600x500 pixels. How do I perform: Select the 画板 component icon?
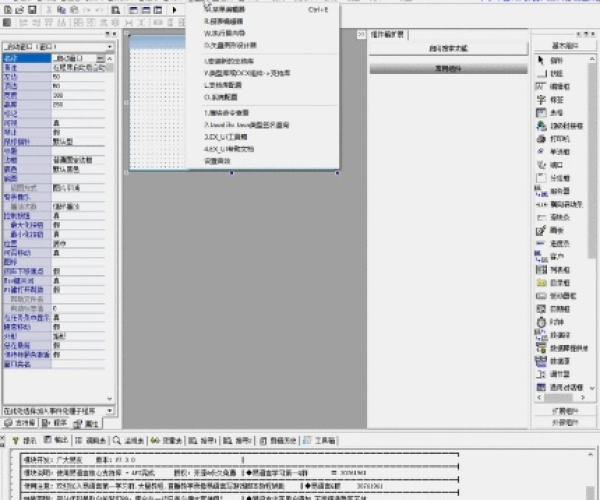(x=541, y=230)
